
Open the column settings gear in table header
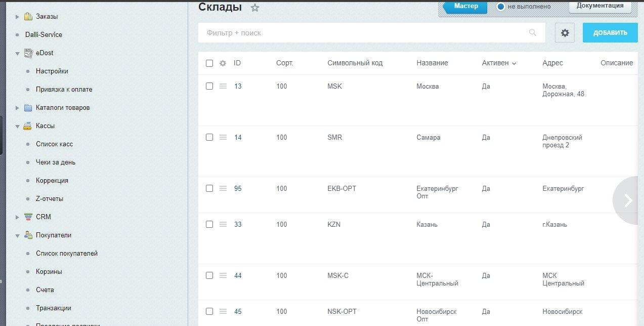coord(223,63)
